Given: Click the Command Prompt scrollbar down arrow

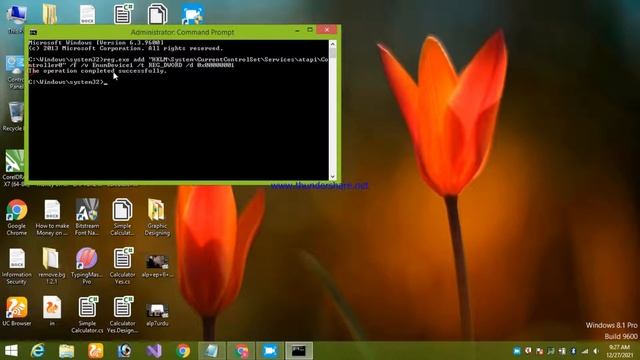Looking at the screenshot, I should pos(333,176).
